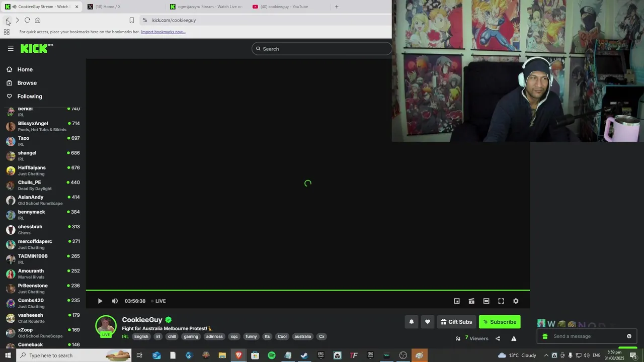Open Amouranth channel in sidebar
The height and width of the screenshot is (362, 644).
coord(43,274)
